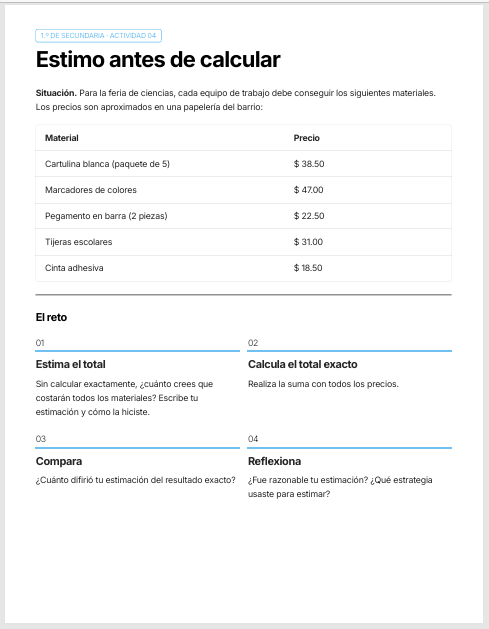Click the '1.º DE SECUNDARIA · ACTIVIDAD 04' badge

(98, 36)
